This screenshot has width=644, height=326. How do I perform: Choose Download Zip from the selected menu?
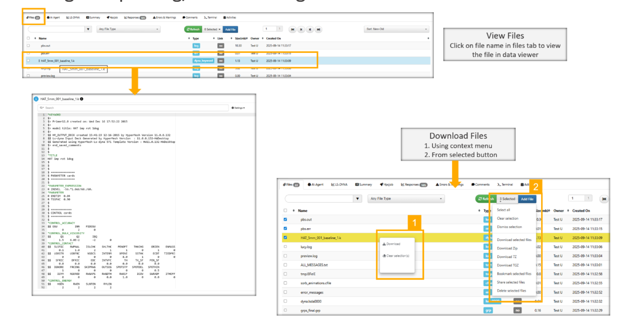(507, 248)
